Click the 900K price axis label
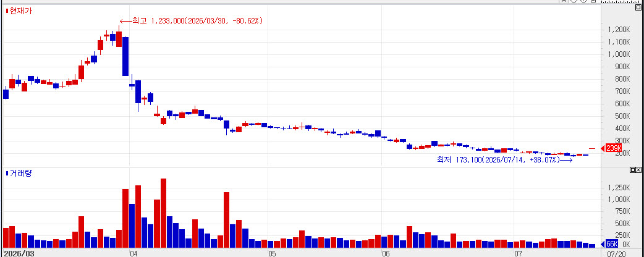The image size is (644, 257). [x=621, y=67]
